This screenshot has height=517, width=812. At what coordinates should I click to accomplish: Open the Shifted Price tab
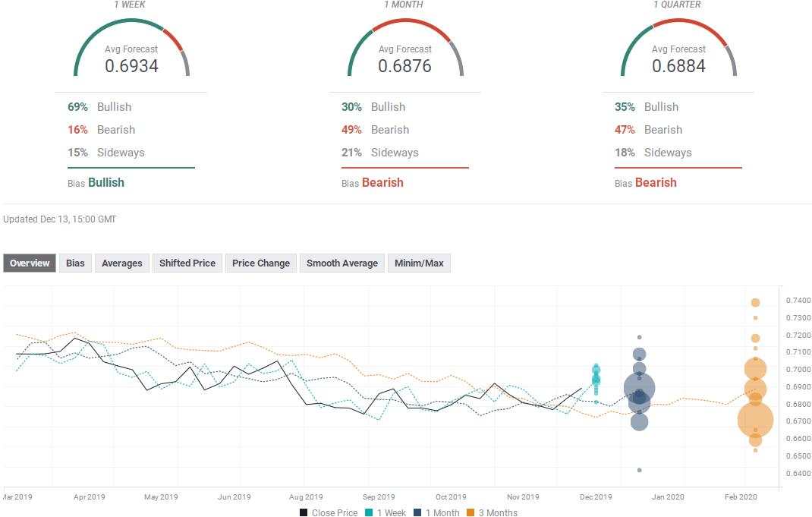pos(187,263)
